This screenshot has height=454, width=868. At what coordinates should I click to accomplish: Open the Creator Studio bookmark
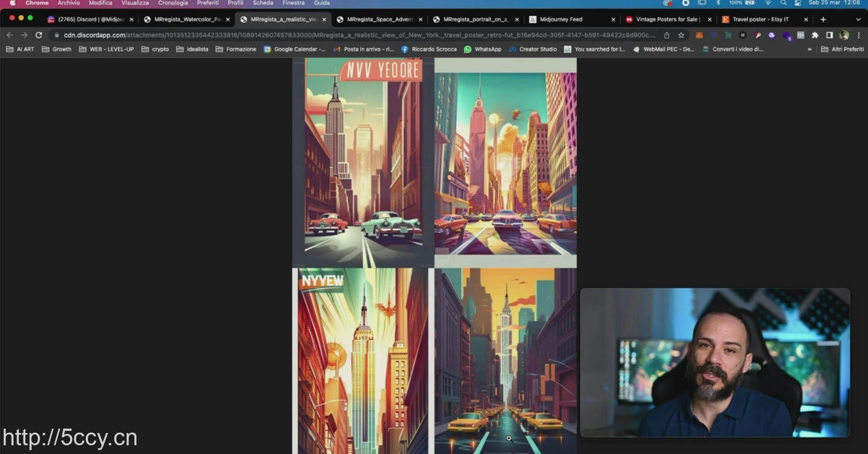point(533,49)
